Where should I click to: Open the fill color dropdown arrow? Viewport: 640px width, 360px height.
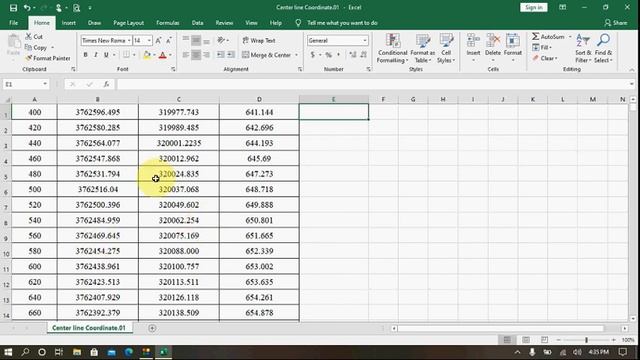pyautogui.click(x=154, y=55)
